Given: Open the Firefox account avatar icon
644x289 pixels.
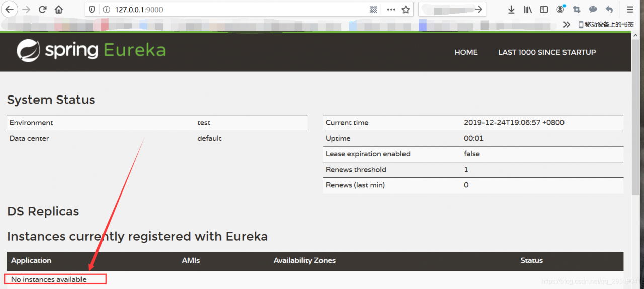Looking at the screenshot, I should pos(560,9).
